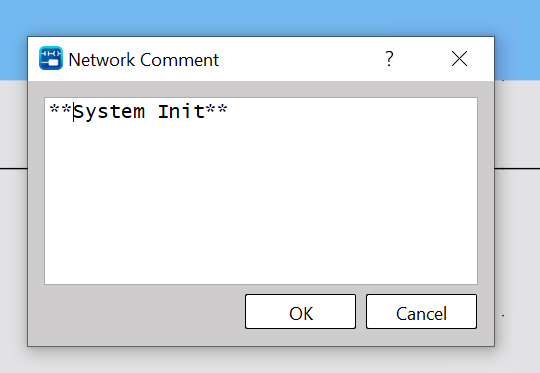Viewport: 540px width, 373px height.
Task: Click the blue window area behind the dialog
Action: (x=269, y=17)
